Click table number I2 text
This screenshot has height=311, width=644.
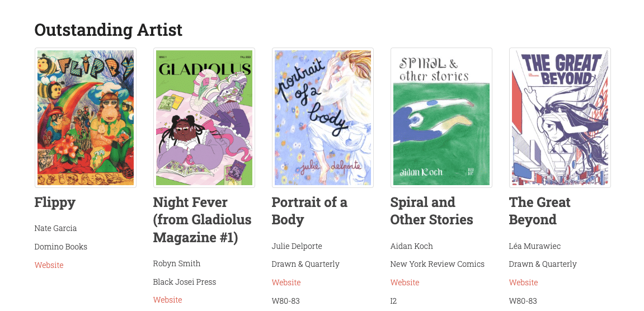(393, 301)
